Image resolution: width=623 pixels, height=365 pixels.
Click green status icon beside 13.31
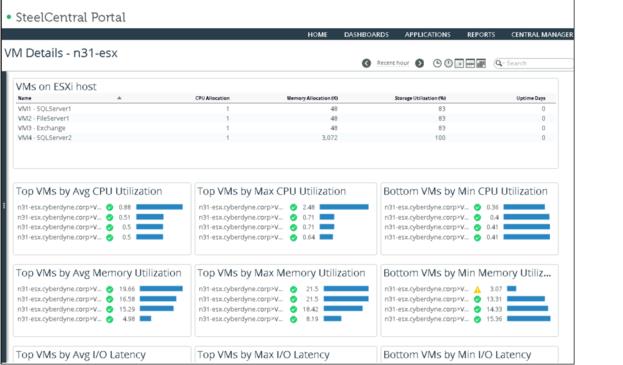point(478,299)
